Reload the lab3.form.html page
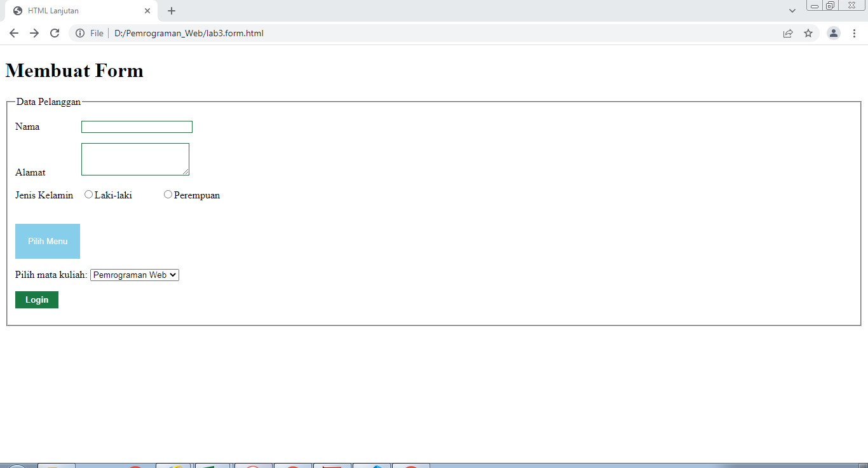Image resolution: width=868 pixels, height=468 pixels. point(55,33)
